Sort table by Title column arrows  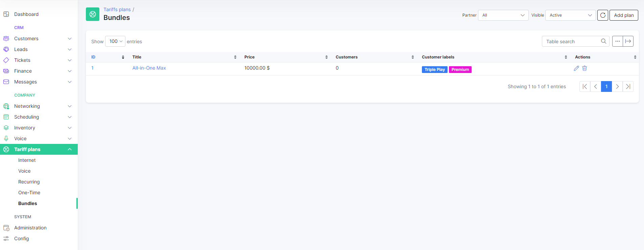coord(235,57)
